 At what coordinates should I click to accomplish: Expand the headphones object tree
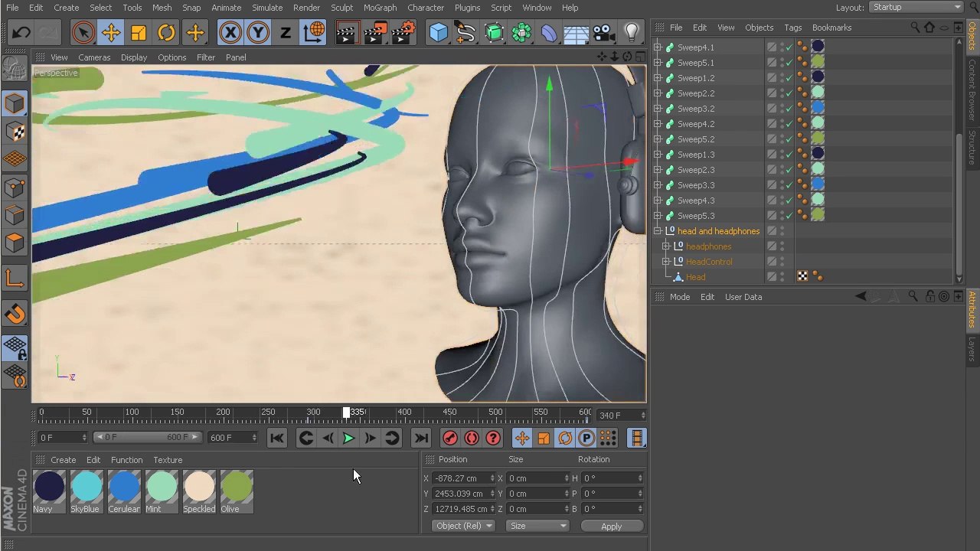coord(666,246)
